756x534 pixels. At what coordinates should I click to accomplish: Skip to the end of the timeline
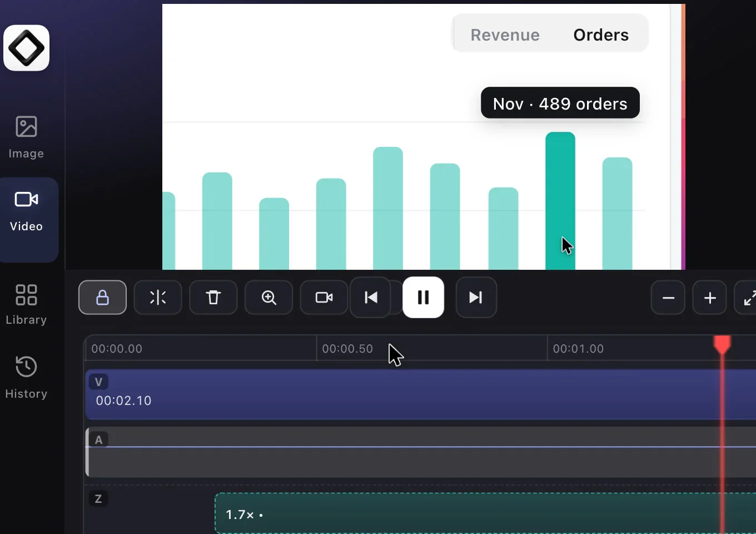coord(476,298)
